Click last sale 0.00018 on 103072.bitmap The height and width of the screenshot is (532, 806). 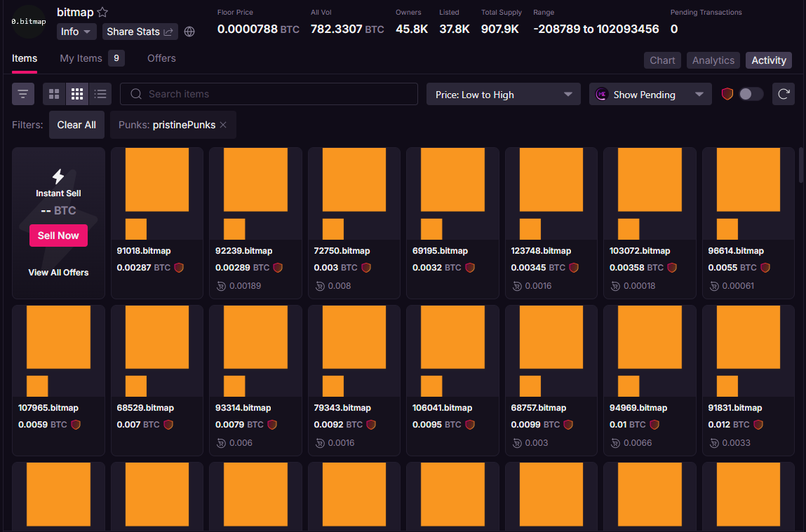639,286
